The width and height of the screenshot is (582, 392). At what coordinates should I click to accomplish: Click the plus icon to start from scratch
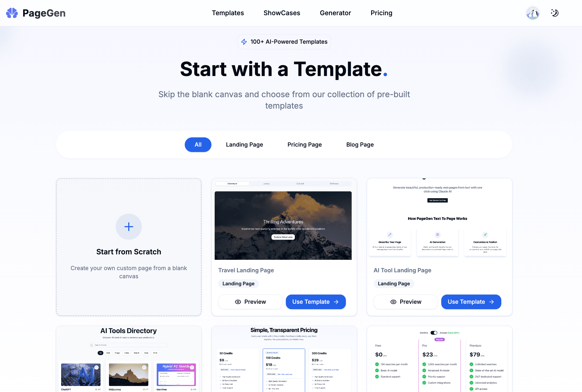[x=128, y=226]
